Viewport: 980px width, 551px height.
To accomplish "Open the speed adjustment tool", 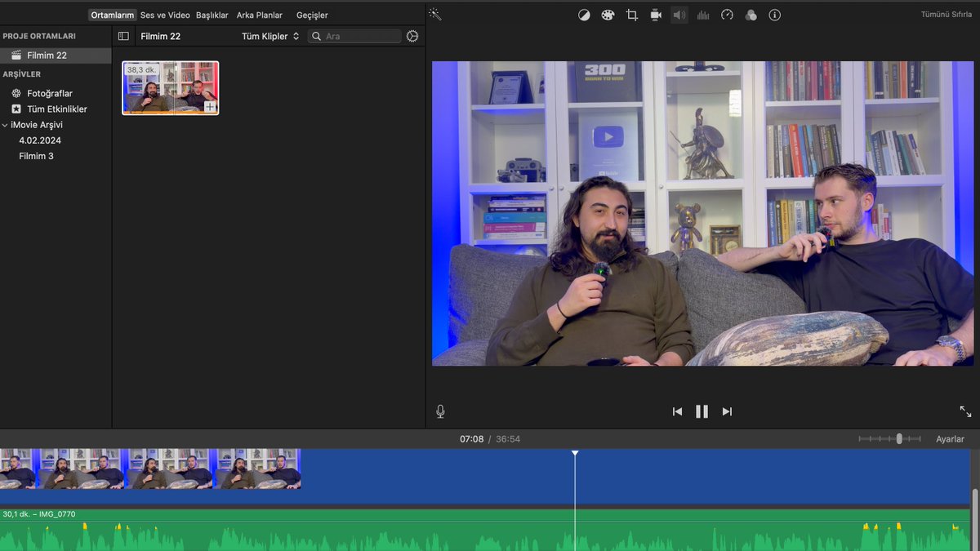I will [x=728, y=15].
